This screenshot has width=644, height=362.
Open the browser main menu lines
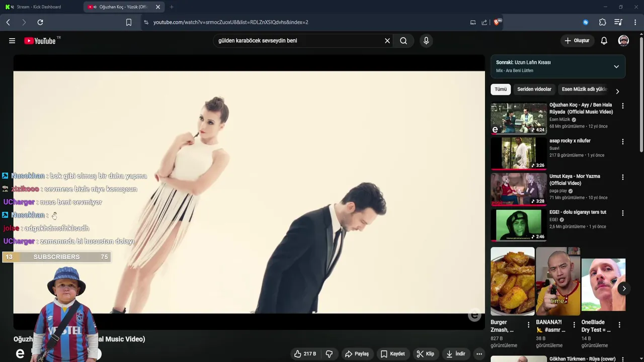click(635, 22)
